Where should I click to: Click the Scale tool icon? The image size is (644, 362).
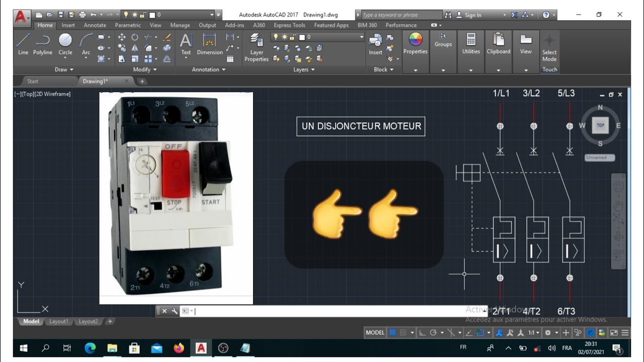(135, 59)
